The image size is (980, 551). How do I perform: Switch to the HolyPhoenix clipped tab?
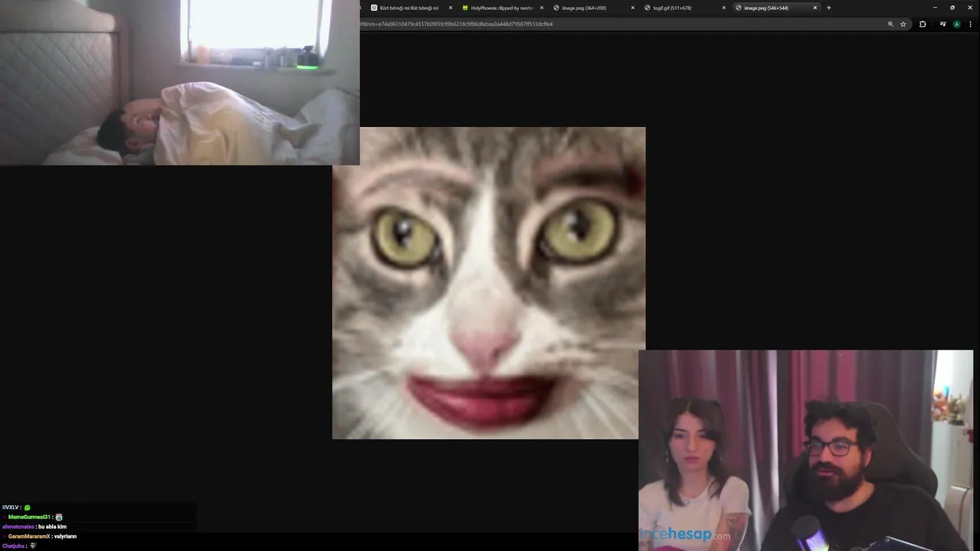502,8
